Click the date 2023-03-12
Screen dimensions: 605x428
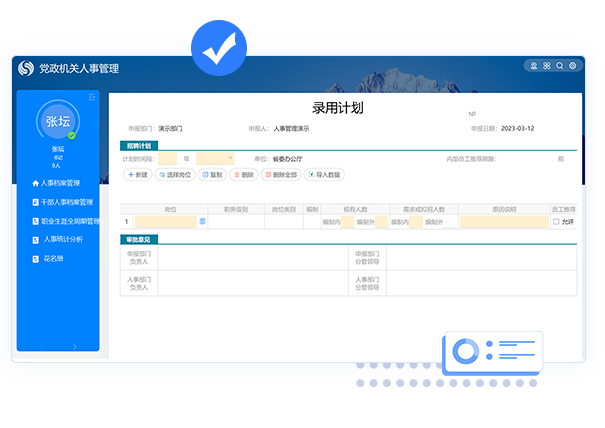pos(517,129)
